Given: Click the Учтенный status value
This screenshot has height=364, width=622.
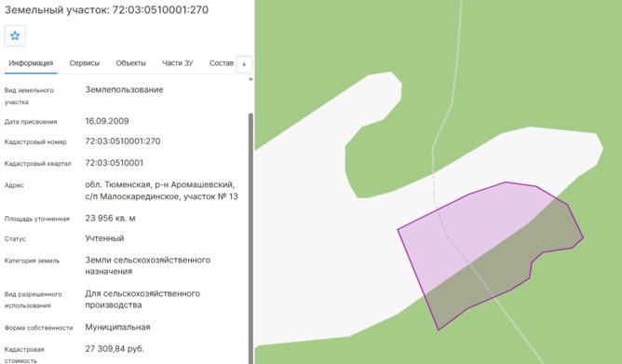Looking at the screenshot, I should (x=104, y=238).
